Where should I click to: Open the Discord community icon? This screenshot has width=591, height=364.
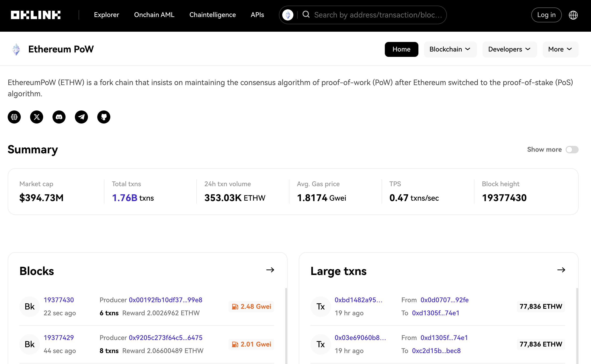pyautogui.click(x=59, y=117)
